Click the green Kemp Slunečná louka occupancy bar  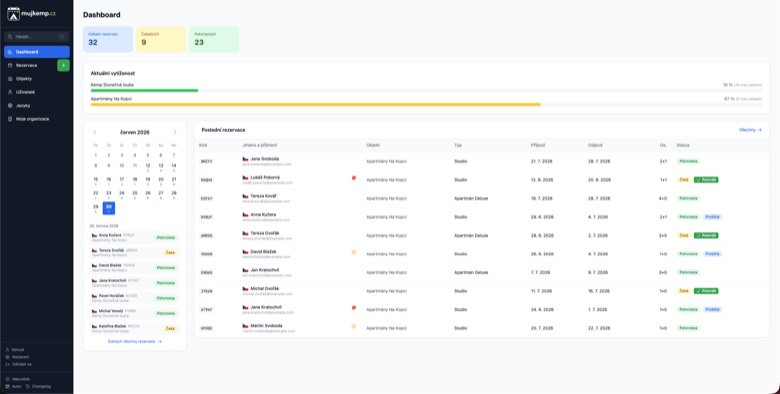coord(144,91)
